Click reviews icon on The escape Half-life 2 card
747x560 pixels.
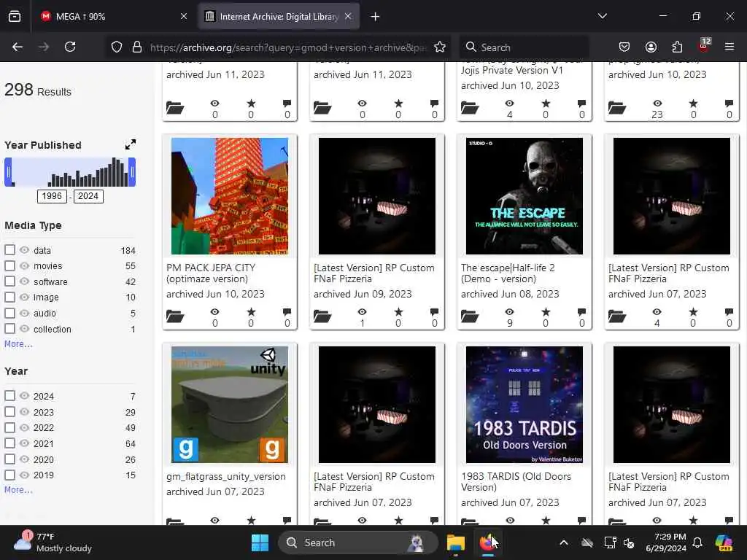[x=581, y=312]
